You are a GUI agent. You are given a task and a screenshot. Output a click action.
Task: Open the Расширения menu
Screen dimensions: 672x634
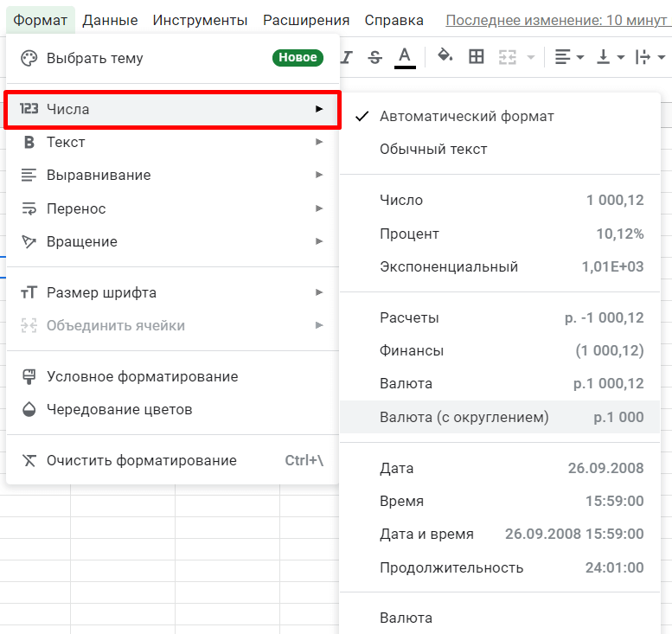pyautogui.click(x=306, y=20)
